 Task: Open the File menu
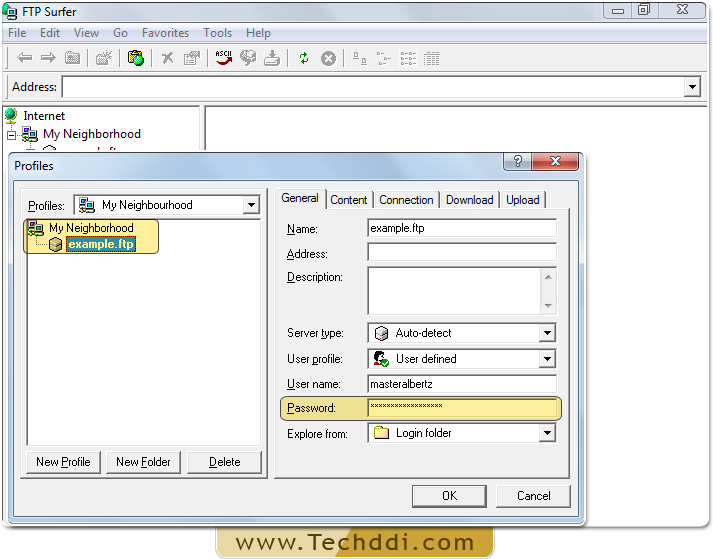coord(17,33)
